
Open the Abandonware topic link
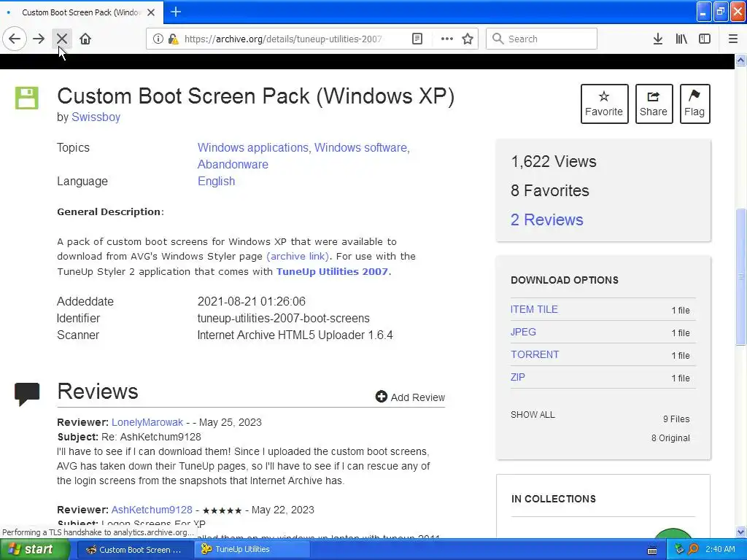click(x=233, y=164)
